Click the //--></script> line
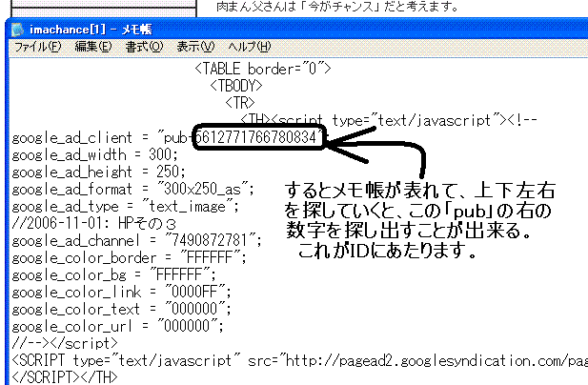This screenshot has height=385, width=588. pos(65,343)
